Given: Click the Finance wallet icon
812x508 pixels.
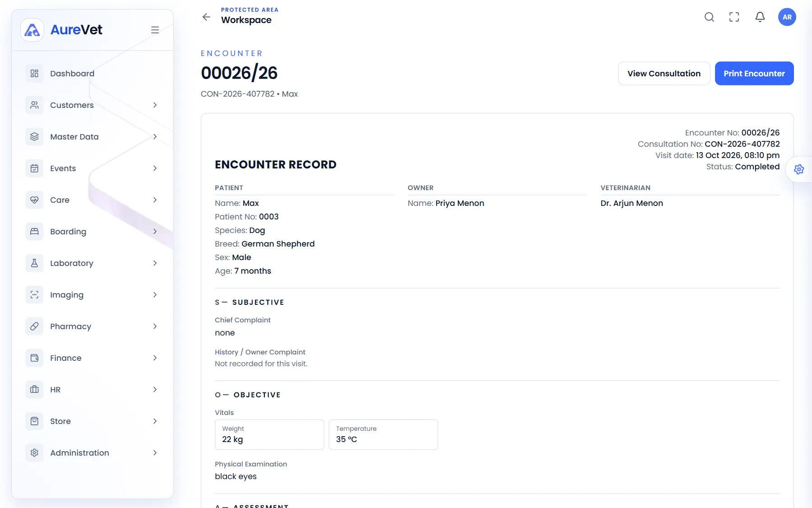Looking at the screenshot, I should [34, 358].
